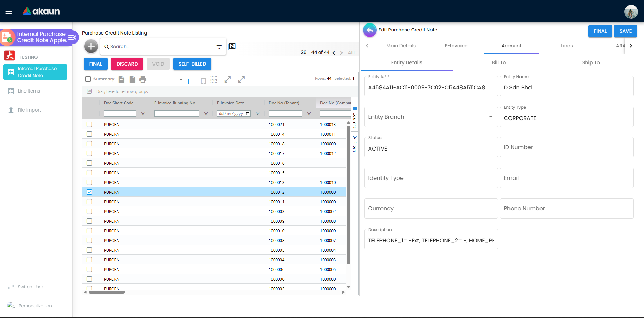Switch to the Lines tab
Viewport: 644px width, 318px height.
click(567, 46)
